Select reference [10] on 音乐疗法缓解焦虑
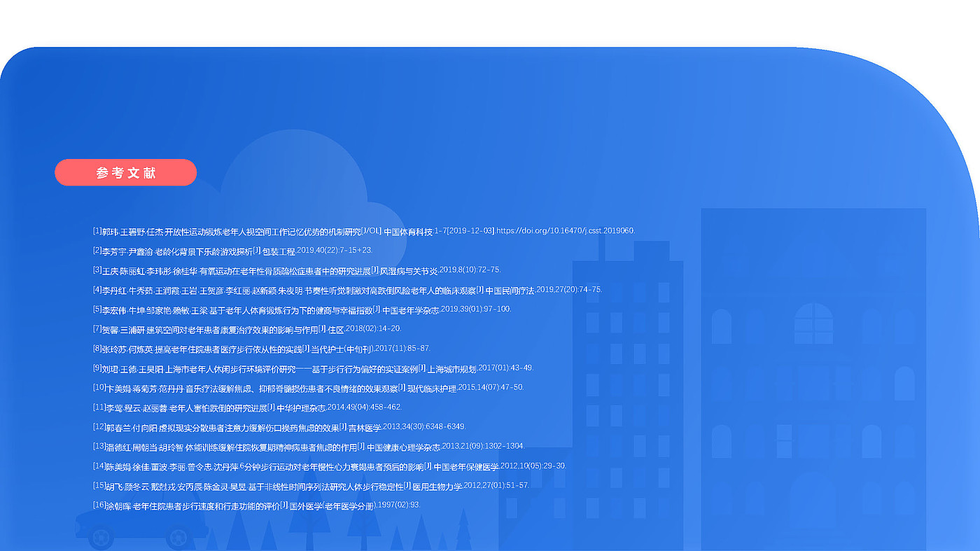 [x=308, y=388]
